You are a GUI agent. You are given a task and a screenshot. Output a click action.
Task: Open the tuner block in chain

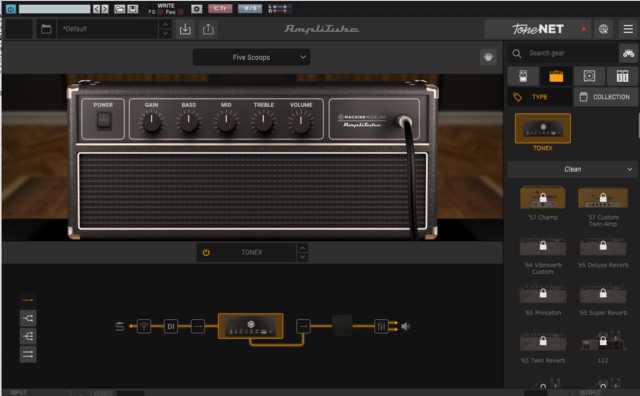tap(144, 326)
